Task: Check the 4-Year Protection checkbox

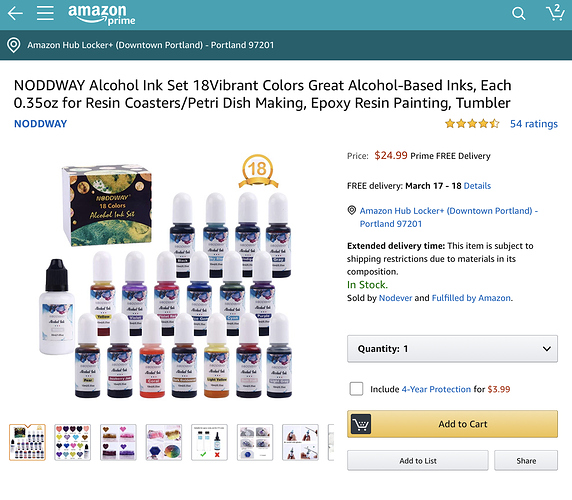Action: (356, 389)
